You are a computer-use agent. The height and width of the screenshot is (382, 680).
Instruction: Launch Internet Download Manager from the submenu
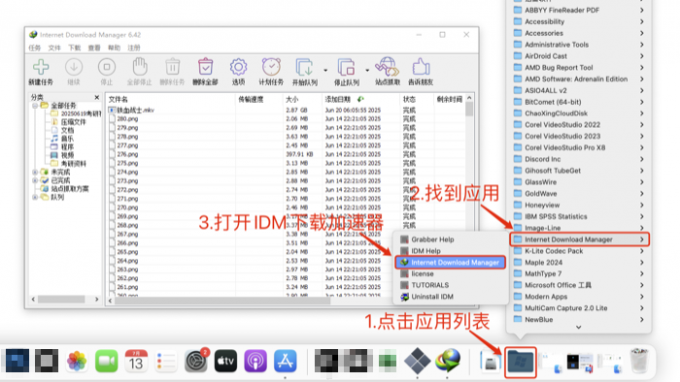(x=450, y=262)
